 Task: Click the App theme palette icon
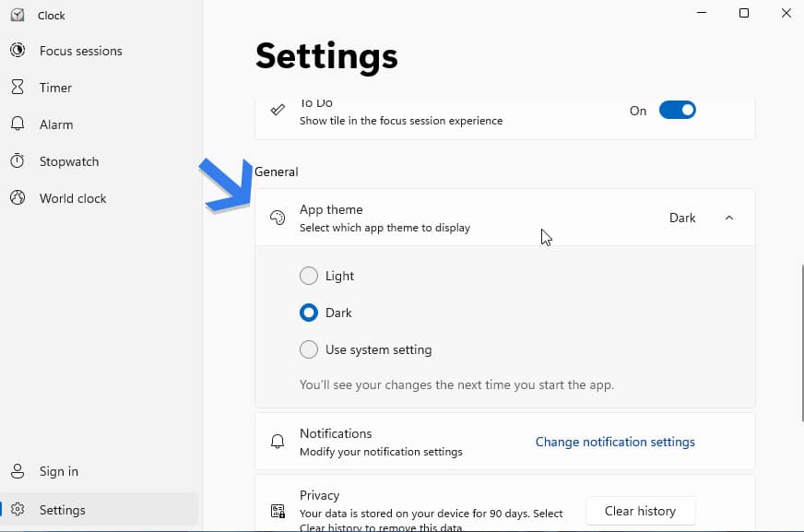point(278,218)
